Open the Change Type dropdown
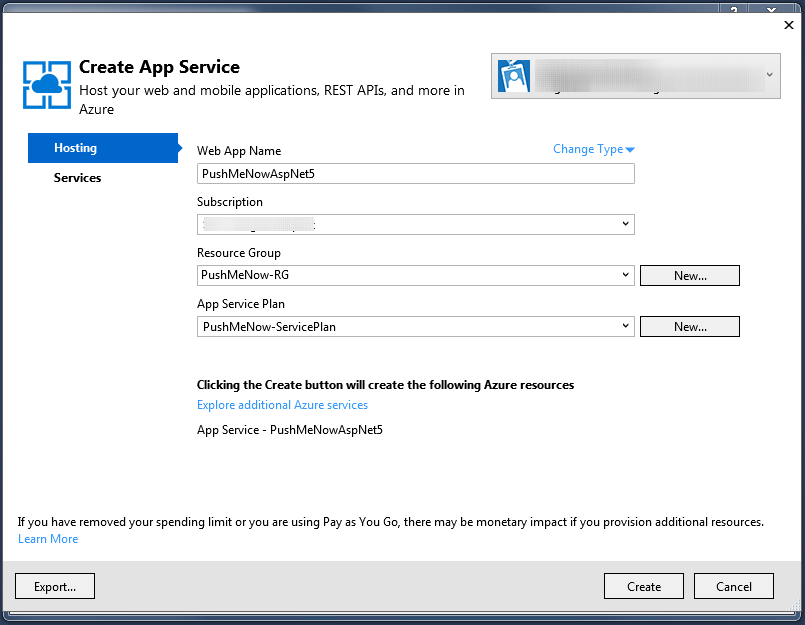This screenshot has height=625, width=805. [594, 149]
